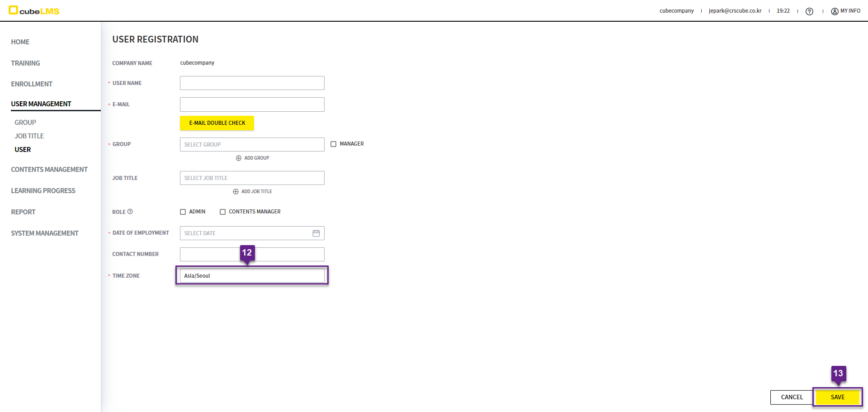Viewport: 868px width, 412px height.
Task: Go to TRAINING in the sidebar
Action: coord(25,63)
